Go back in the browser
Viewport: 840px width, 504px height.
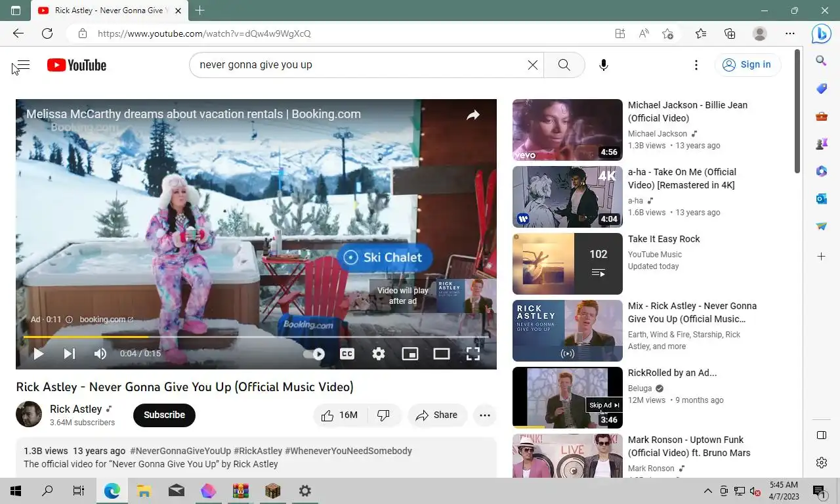point(18,33)
